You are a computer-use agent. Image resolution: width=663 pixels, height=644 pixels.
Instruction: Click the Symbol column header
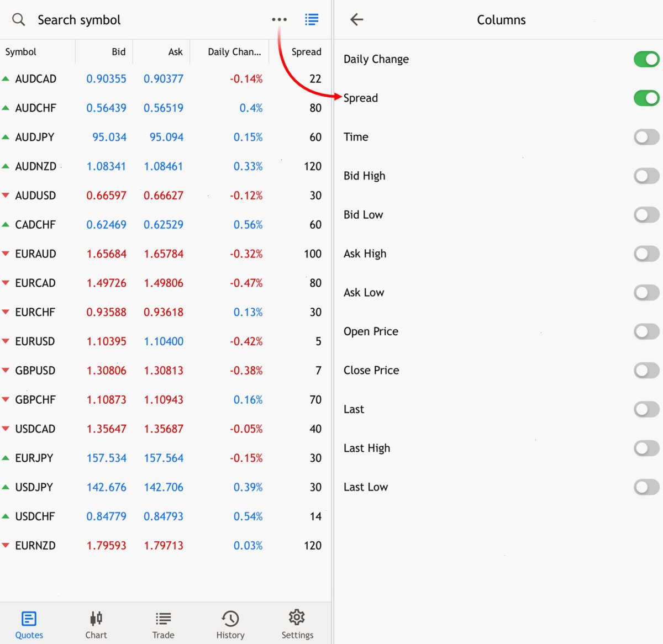point(21,52)
